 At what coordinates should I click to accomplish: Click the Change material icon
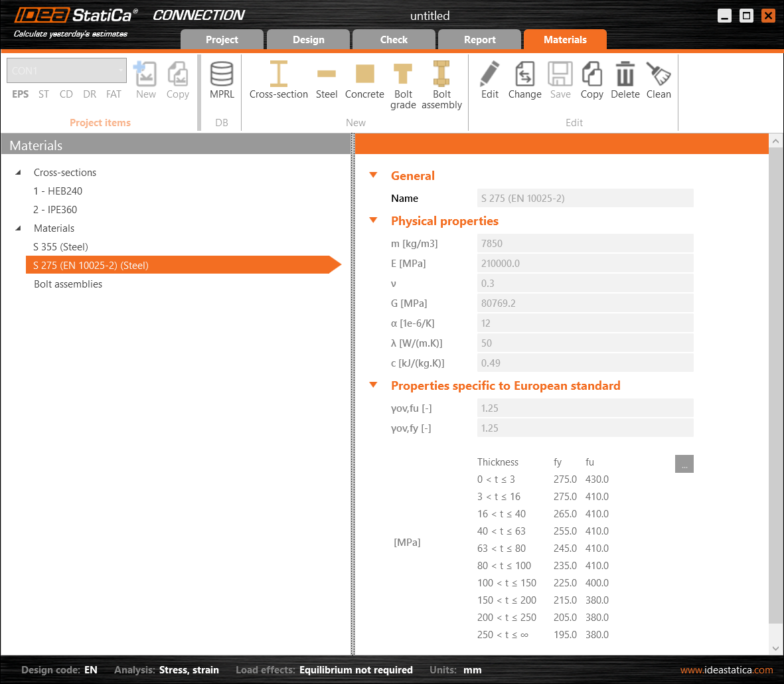[524, 80]
